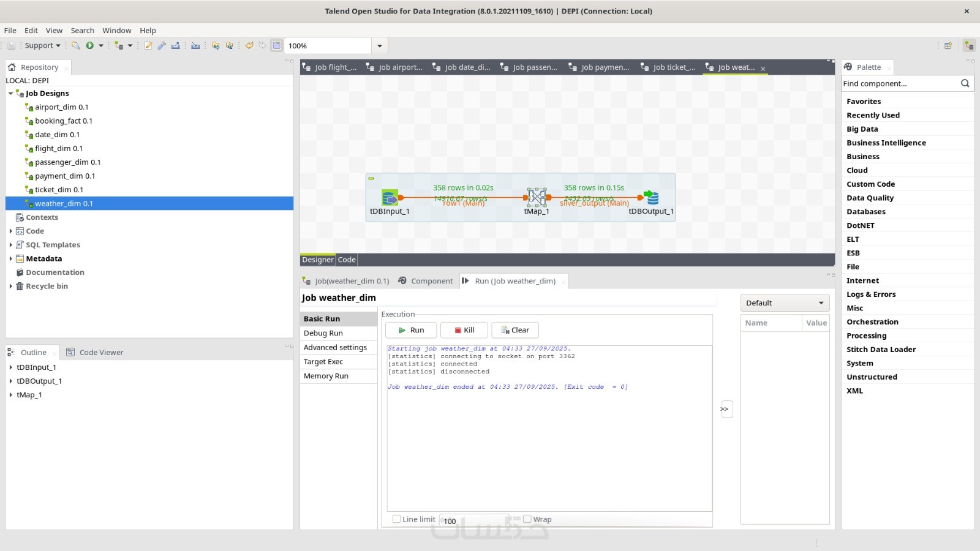Toggle the palette clipboard icon in the toolbar
Image resolution: width=980 pixels, height=551 pixels.
(277, 45)
